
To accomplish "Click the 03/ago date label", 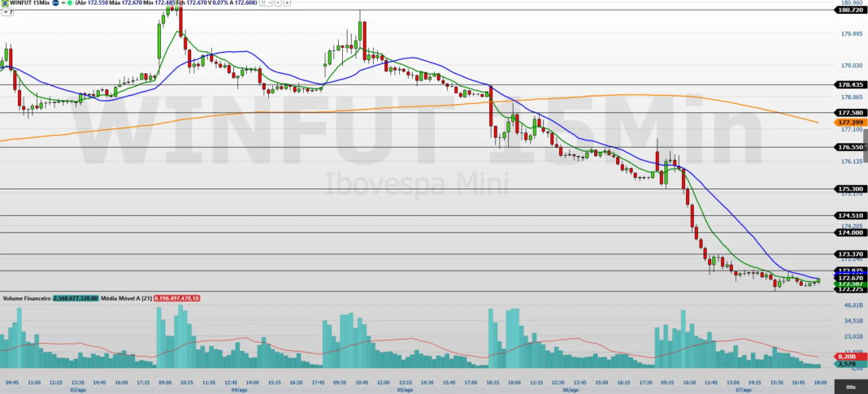I will (77, 390).
